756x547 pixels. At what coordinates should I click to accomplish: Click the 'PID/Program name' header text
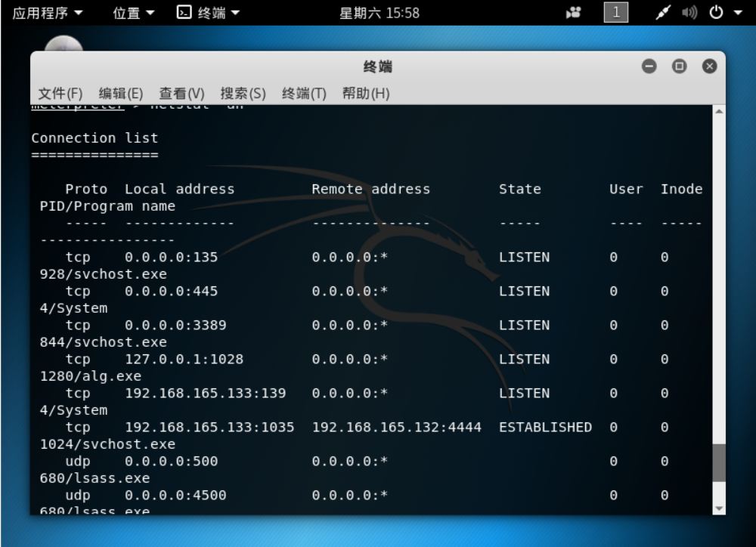coord(107,206)
